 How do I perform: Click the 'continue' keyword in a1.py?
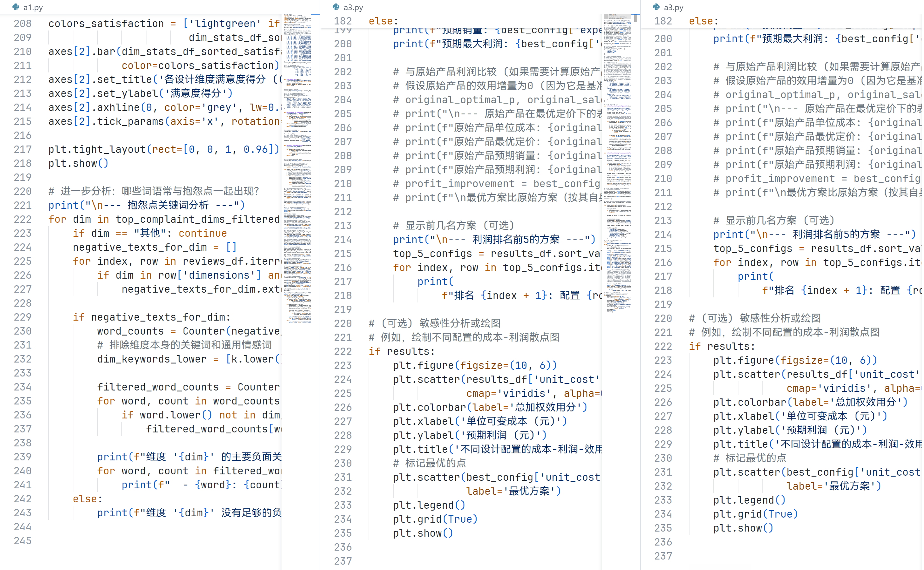[x=203, y=233]
